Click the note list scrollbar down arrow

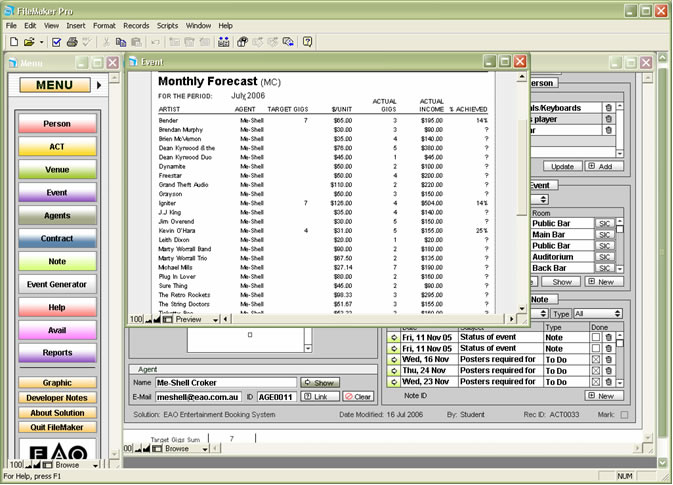(620, 382)
